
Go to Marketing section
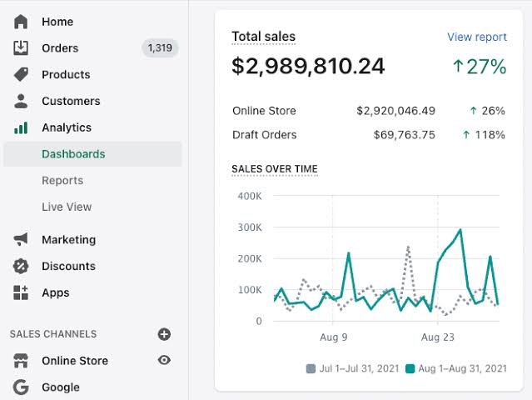click(x=68, y=240)
